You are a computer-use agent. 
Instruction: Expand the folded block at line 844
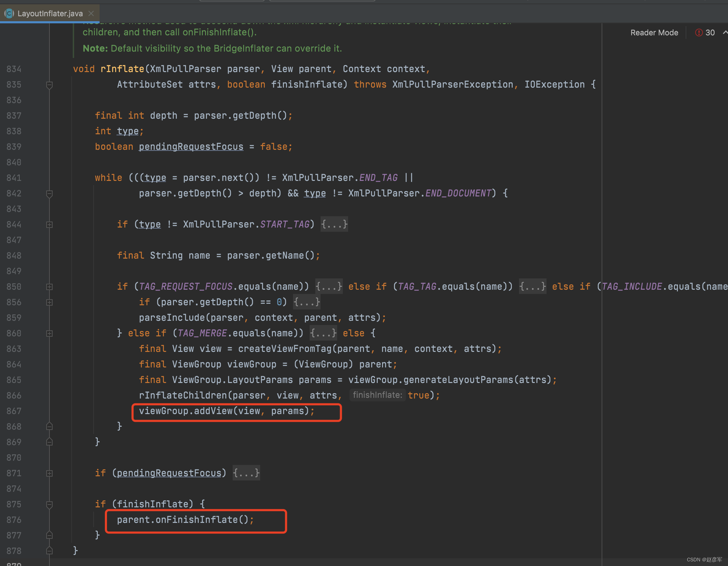click(x=49, y=225)
